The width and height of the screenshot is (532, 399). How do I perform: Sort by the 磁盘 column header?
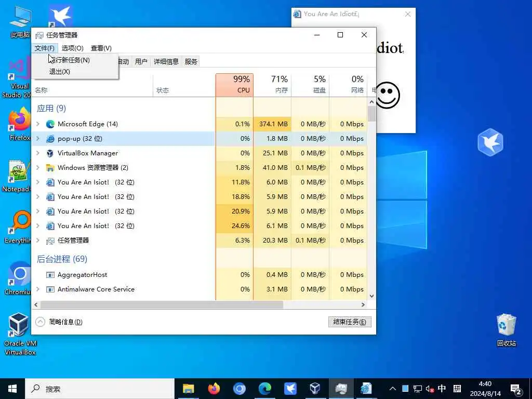pyautogui.click(x=311, y=85)
